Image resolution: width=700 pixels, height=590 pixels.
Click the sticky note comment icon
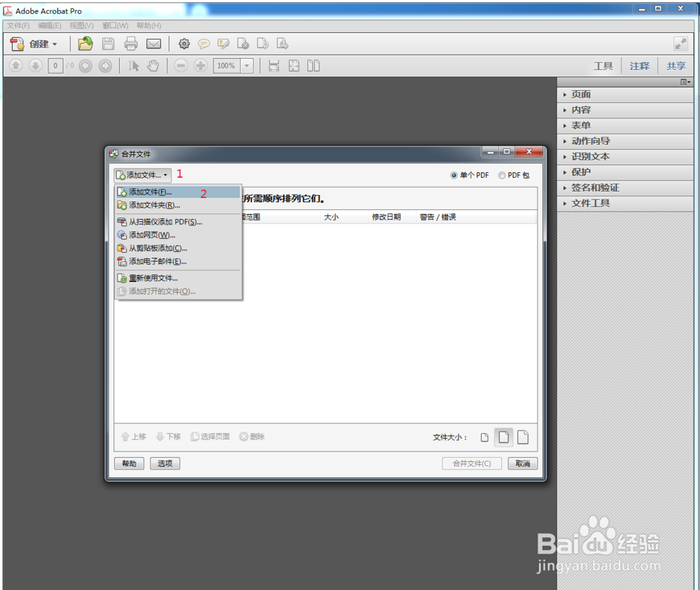[x=204, y=43]
